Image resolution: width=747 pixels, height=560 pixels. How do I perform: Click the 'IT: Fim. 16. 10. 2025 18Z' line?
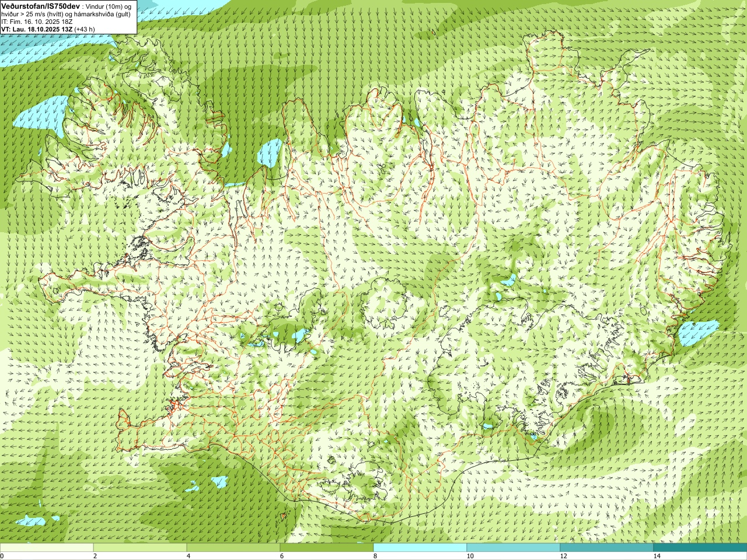37,21
